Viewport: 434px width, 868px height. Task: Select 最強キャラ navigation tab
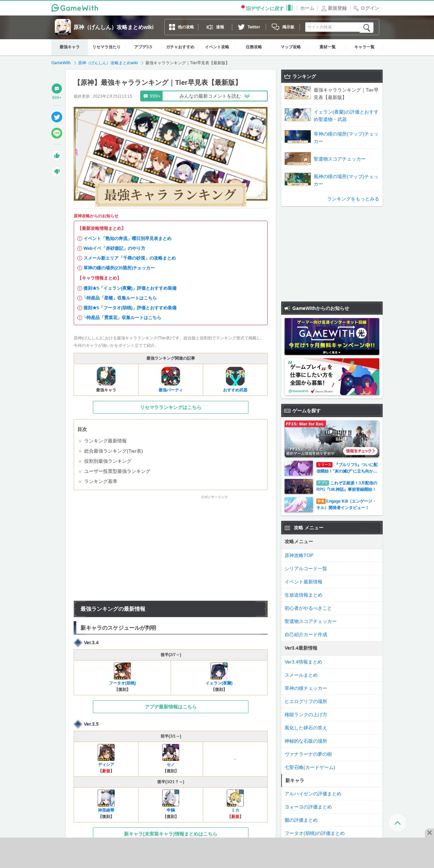pyautogui.click(x=70, y=47)
